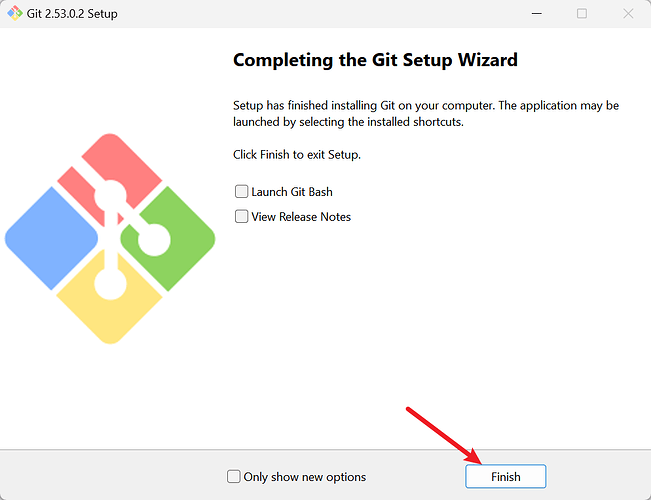Screen dimensions: 651x500
Task: Minimize the Git Setup window
Action: (536, 13)
